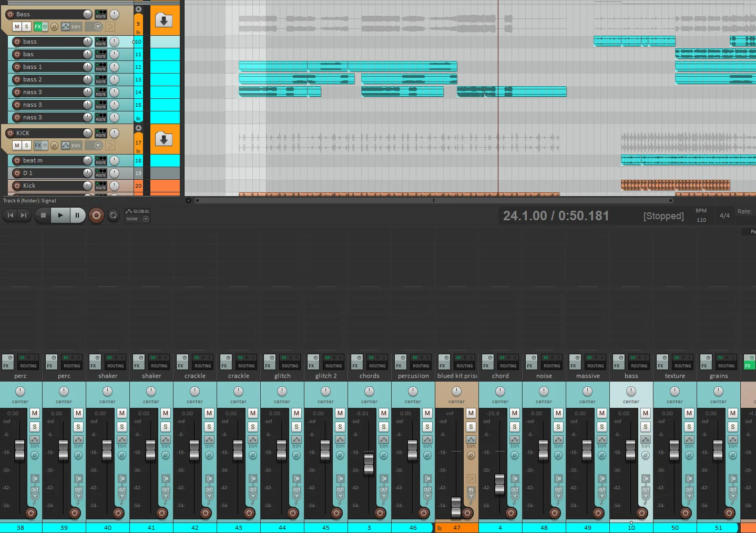Click the 4/4 time signature button
Screen dimensions: 756x533
[724, 216]
